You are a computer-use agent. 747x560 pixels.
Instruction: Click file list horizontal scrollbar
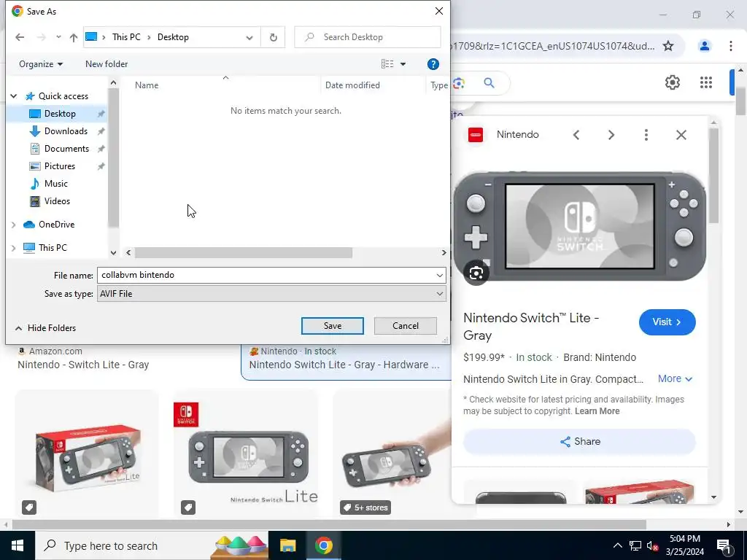click(x=244, y=253)
